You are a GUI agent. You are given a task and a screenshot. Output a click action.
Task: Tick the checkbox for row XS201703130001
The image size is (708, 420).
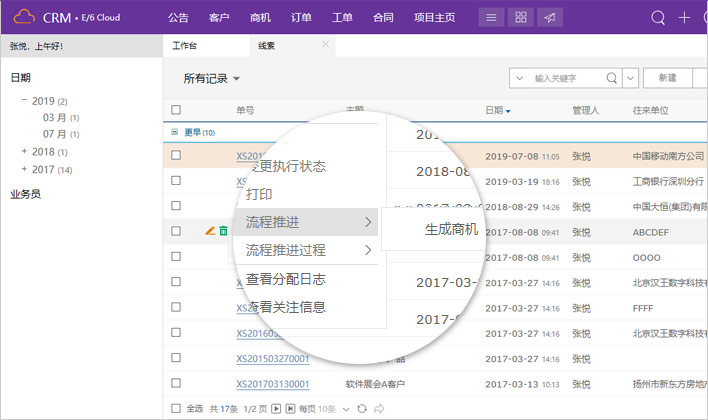click(176, 384)
